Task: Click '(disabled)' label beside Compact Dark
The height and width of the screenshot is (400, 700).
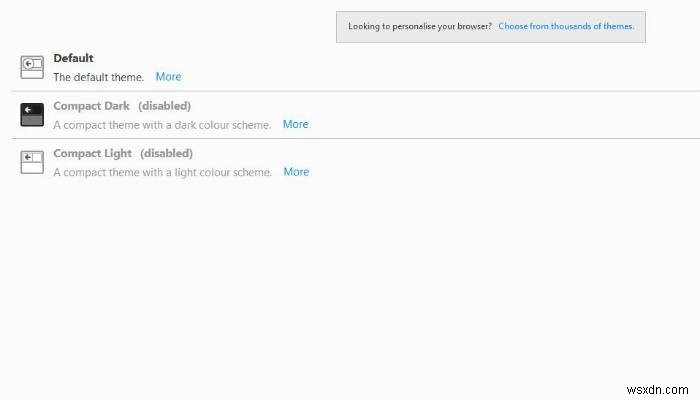Action: (164, 106)
